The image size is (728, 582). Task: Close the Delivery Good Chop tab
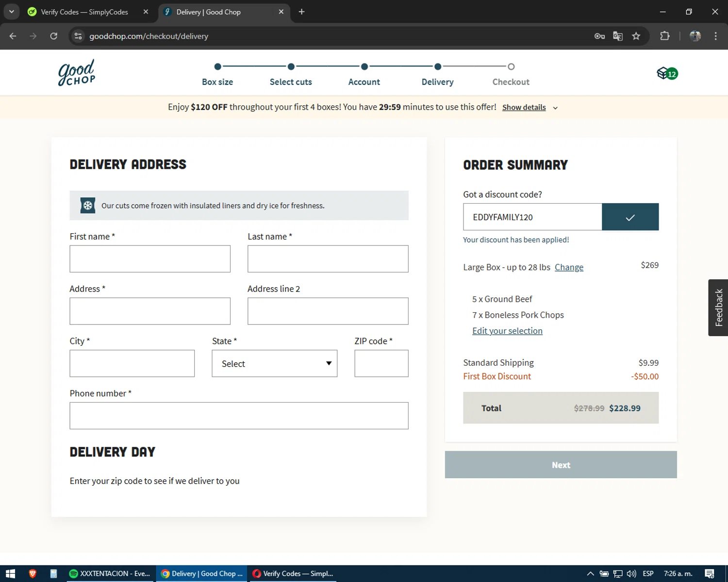(x=281, y=12)
